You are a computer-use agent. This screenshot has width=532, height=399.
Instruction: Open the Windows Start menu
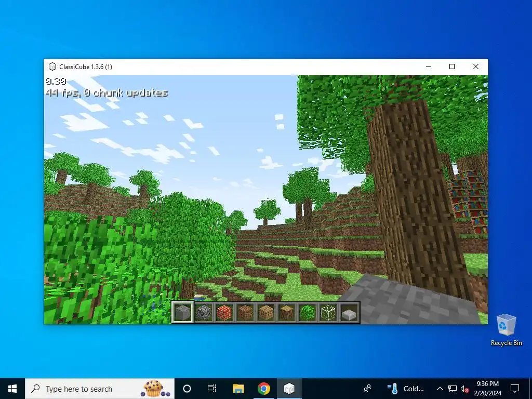pyautogui.click(x=12, y=389)
